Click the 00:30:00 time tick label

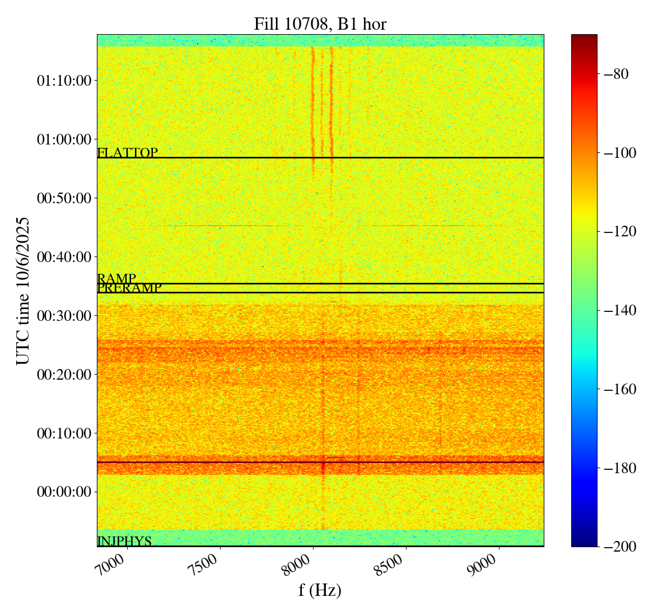click(x=63, y=316)
